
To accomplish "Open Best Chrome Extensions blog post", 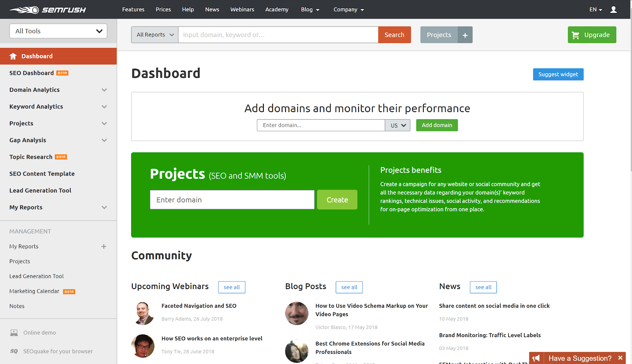I will tap(370, 348).
